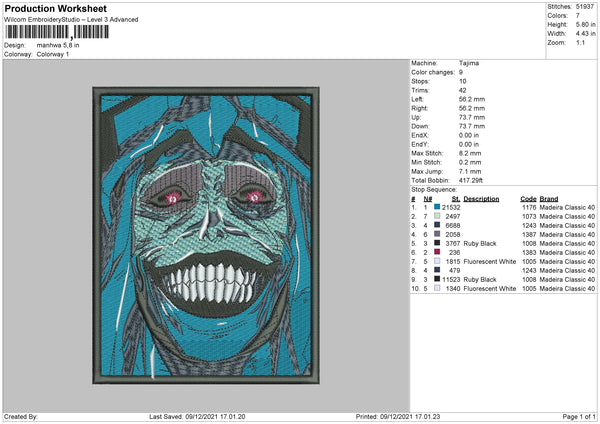
Task: Click 'Madeira Classic 40' in row 2
Action: point(567,216)
